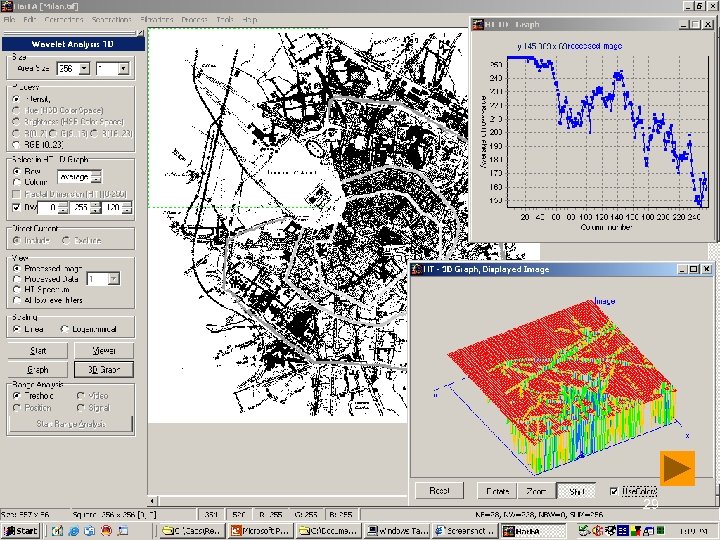Click the 3D Graph button

tap(103, 370)
